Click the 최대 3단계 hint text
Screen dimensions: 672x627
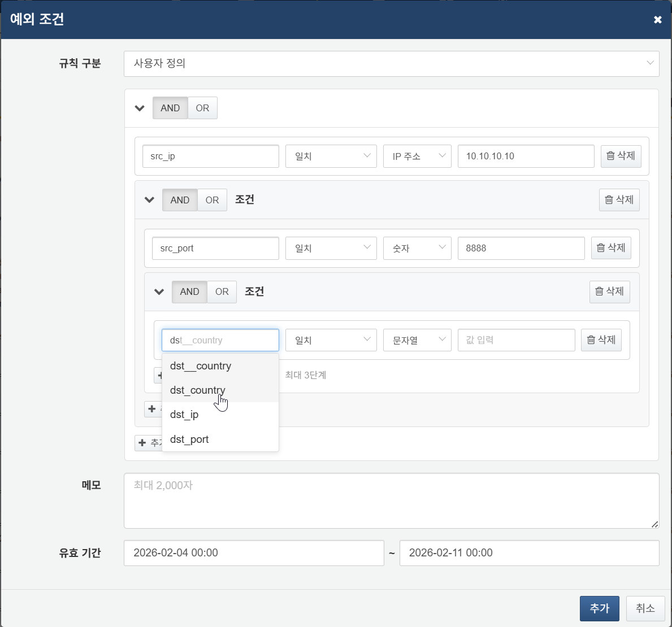pos(306,375)
